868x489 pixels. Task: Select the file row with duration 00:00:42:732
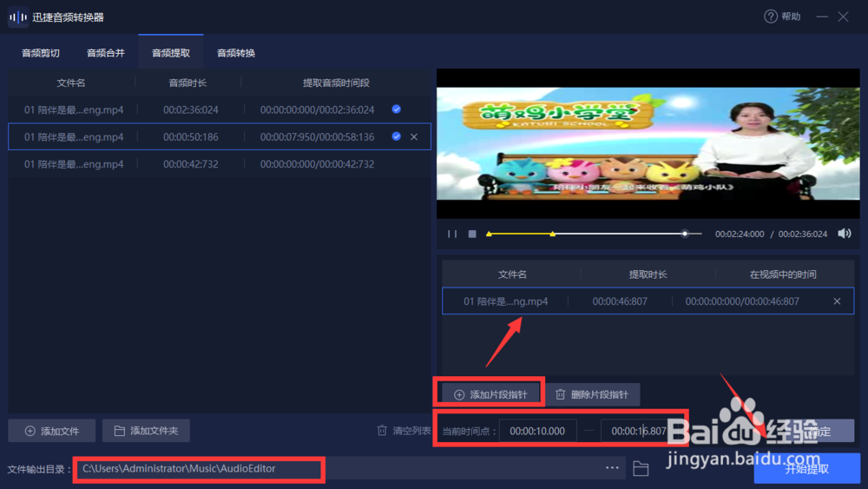pos(220,164)
